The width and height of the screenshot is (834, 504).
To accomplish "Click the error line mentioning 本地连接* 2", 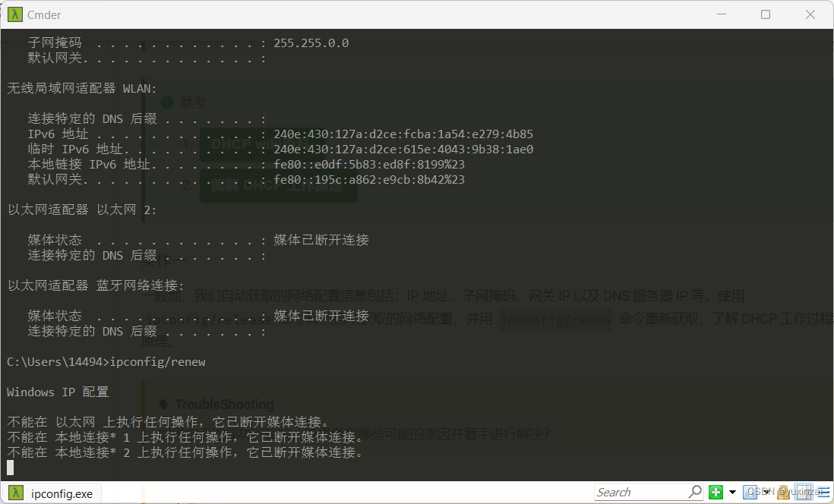I will click(x=185, y=452).
